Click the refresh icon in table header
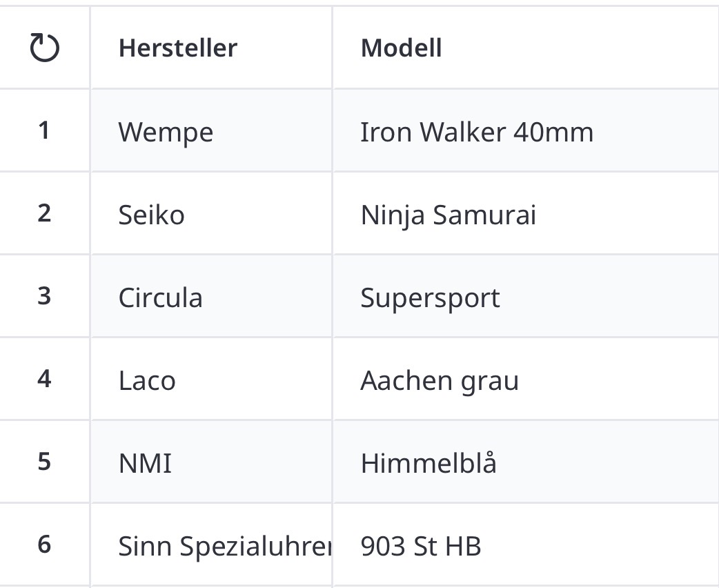 pos(45,48)
